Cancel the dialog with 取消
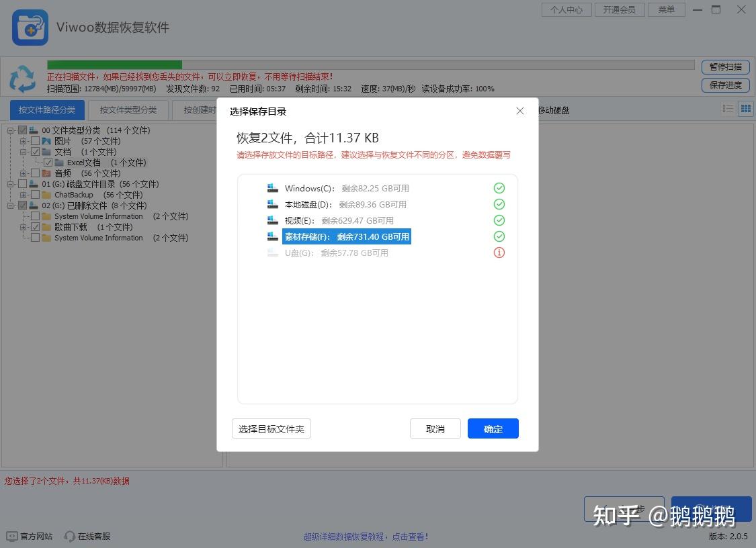Image resolution: width=756 pixels, height=548 pixels. [435, 428]
